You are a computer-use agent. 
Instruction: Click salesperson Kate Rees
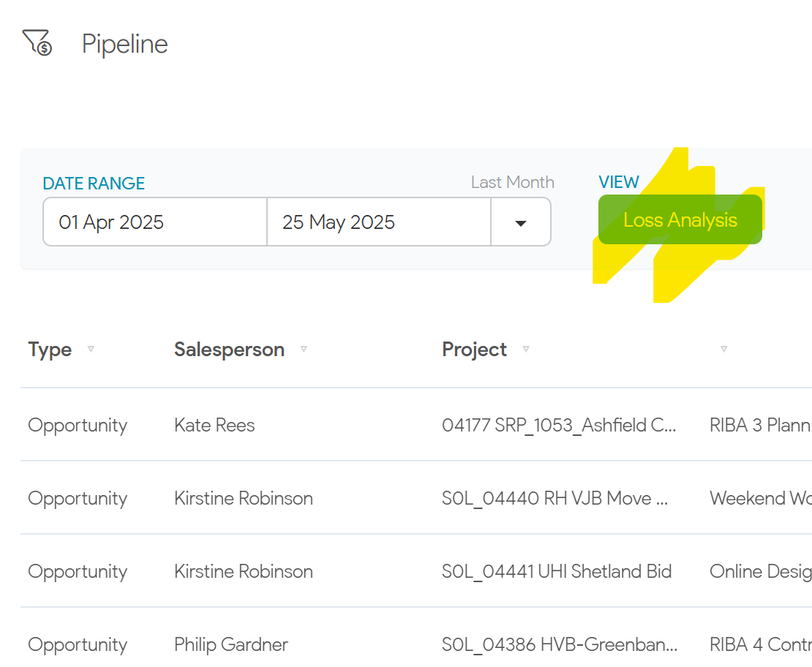pyautogui.click(x=214, y=425)
